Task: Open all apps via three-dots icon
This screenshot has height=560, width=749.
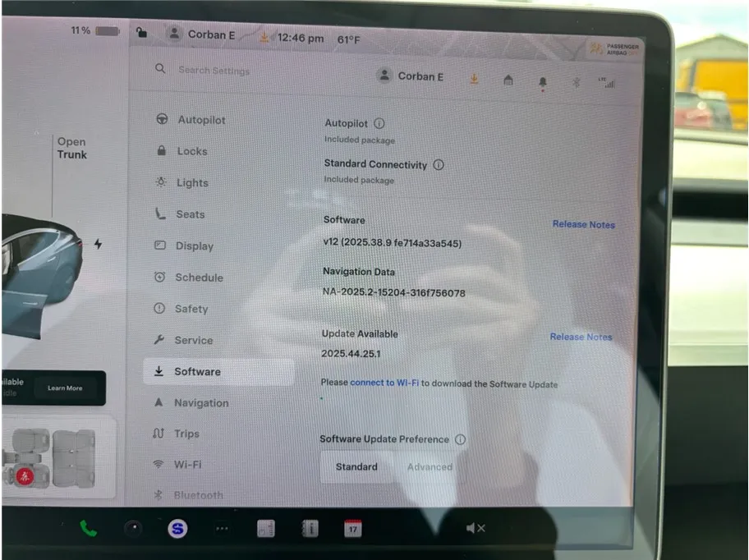Action: [x=222, y=530]
